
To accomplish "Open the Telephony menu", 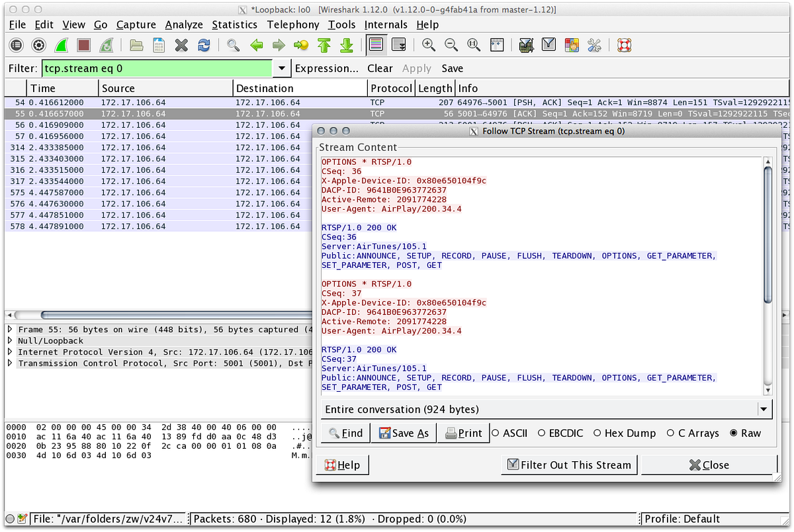I will pyautogui.click(x=292, y=24).
